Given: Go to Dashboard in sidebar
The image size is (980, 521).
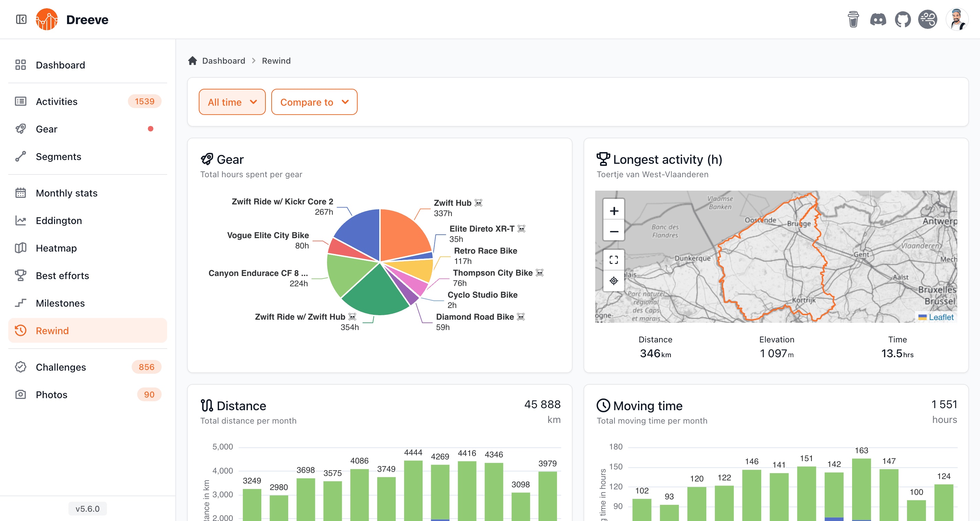Looking at the screenshot, I should 87,65.
